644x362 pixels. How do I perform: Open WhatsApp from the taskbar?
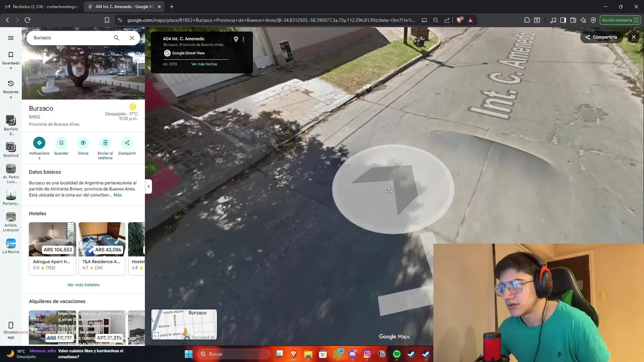click(338, 354)
